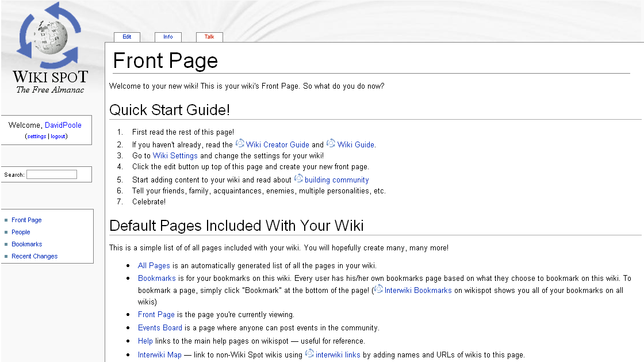Go to Wiki Settings link
This screenshot has width=644, height=362.
pyautogui.click(x=175, y=156)
